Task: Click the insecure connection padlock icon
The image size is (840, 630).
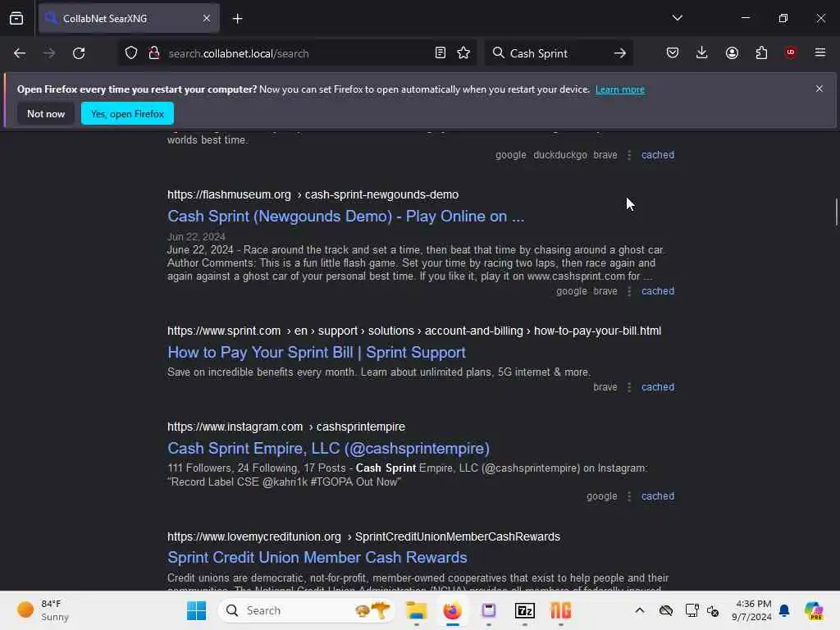Action: [154, 53]
